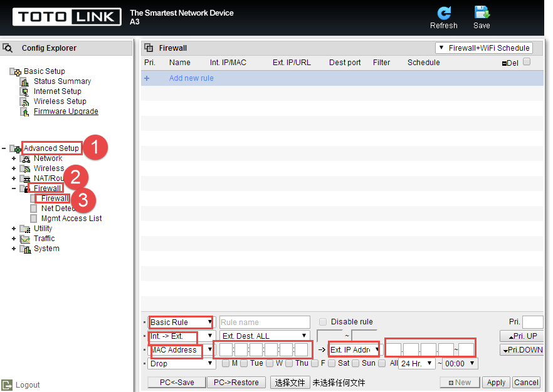Click the Apply button
553x392 pixels.
tap(496, 383)
